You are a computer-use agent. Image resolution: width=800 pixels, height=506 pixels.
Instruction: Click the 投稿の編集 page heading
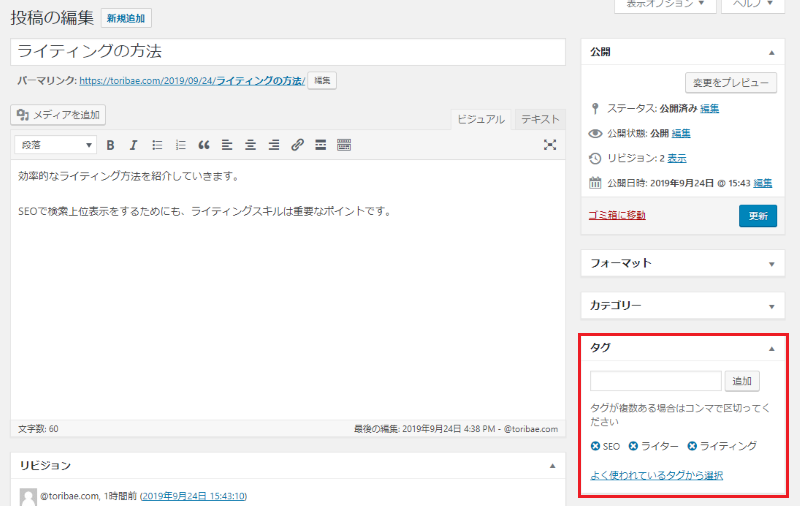[x=52, y=18]
